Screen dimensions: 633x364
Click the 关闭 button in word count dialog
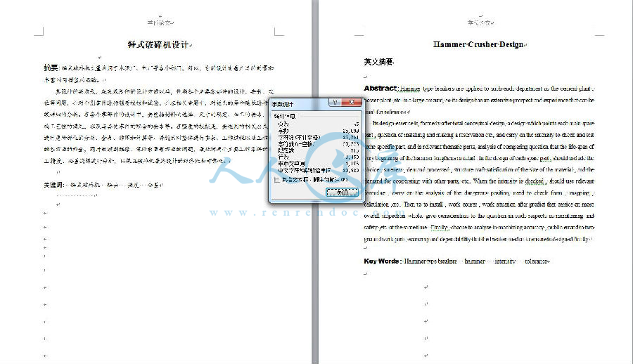pos(342,193)
